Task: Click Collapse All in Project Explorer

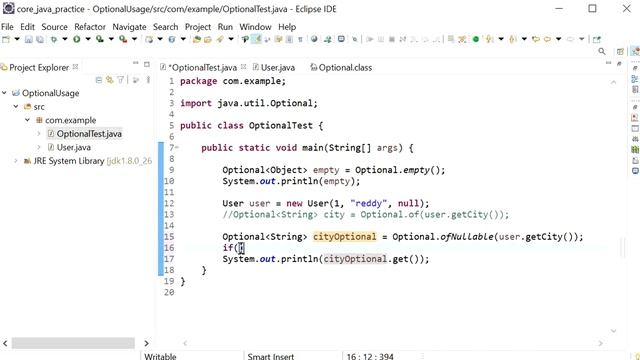Action: click(99, 80)
